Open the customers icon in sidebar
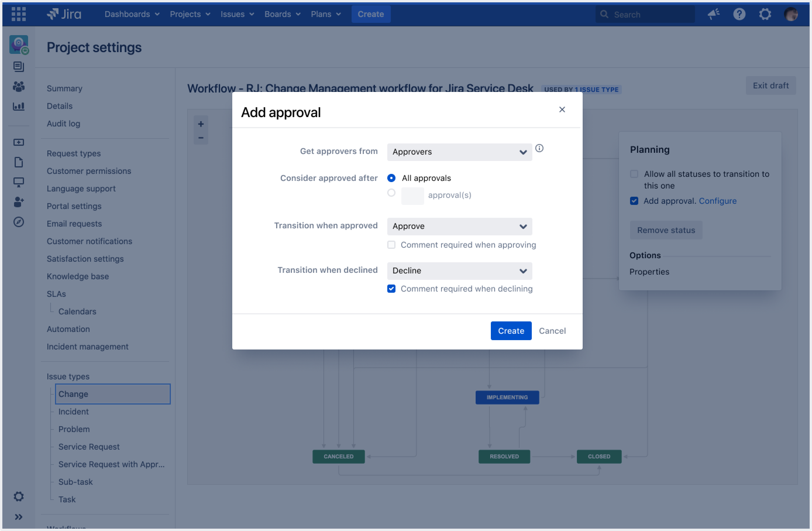Viewport: 812px width, 531px height. click(18, 86)
